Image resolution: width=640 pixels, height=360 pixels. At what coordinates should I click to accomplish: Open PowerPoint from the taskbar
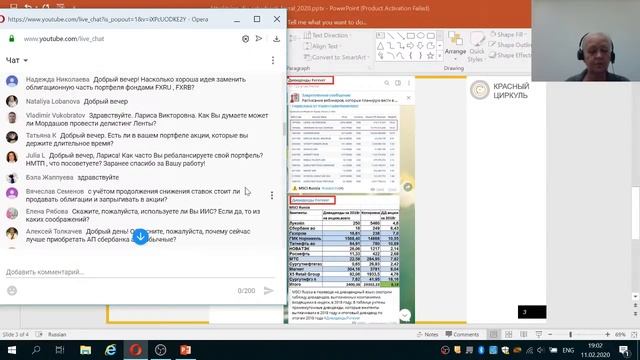185,350
